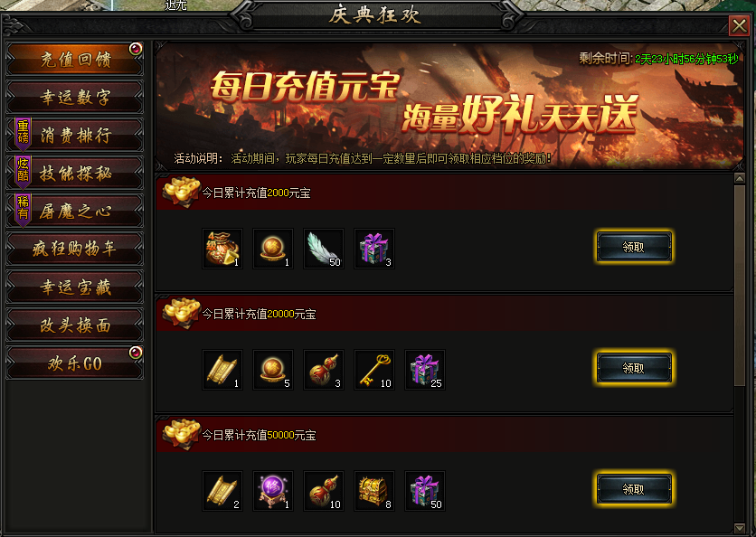
Task: Open the 充值回馈 tab
Action: (x=75, y=60)
